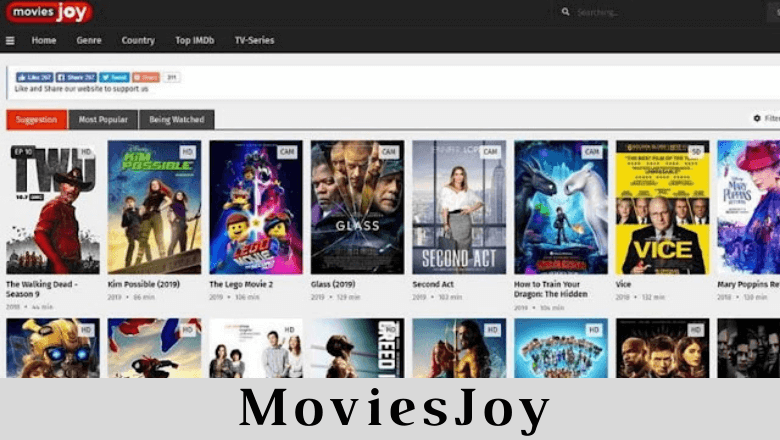Click the orange Share button
Image resolution: width=780 pixels, height=440 pixels.
pyautogui.click(x=146, y=77)
